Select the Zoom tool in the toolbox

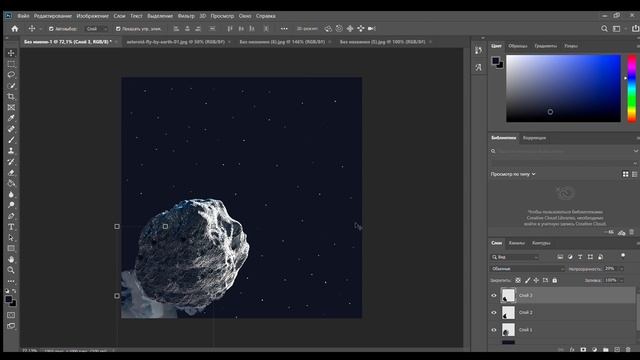tap(11, 270)
